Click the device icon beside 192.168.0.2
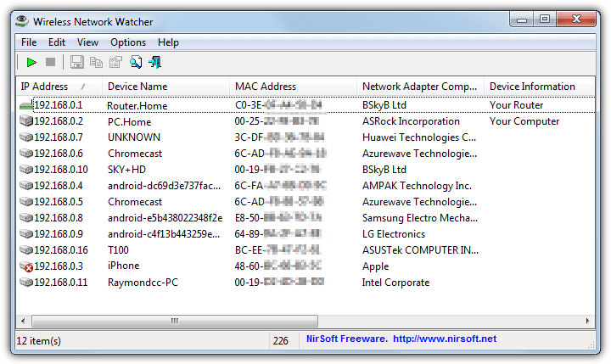Viewport: 611px width, 364px height. [x=26, y=121]
